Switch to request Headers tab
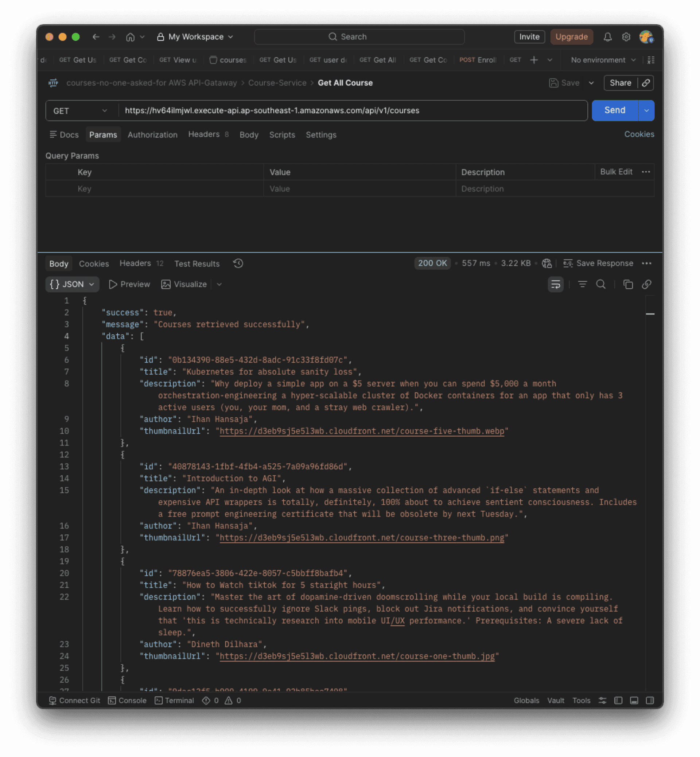 pyautogui.click(x=208, y=134)
